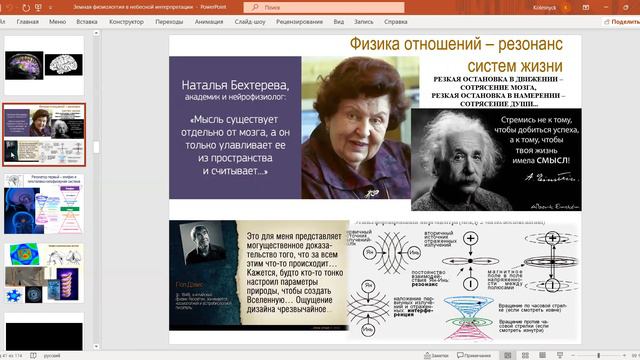The height and width of the screenshot is (360, 640).
Task: Open the Kolesnyck account profile
Action: (544, 7)
